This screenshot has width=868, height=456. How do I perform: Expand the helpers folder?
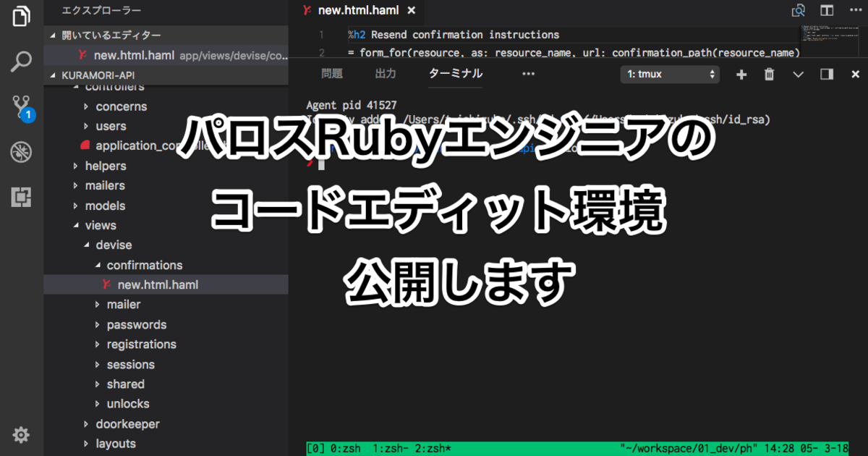[x=106, y=166]
